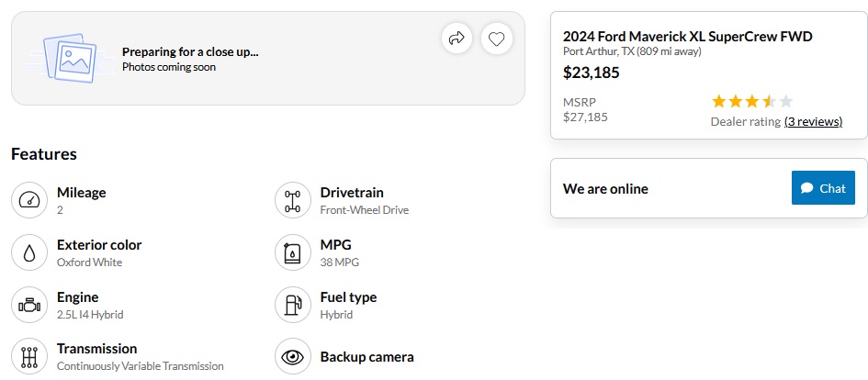Image resolution: width=868 pixels, height=380 pixels.
Task: Click the 2024 Ford Maverick XL title
Action: coord(688,37)
